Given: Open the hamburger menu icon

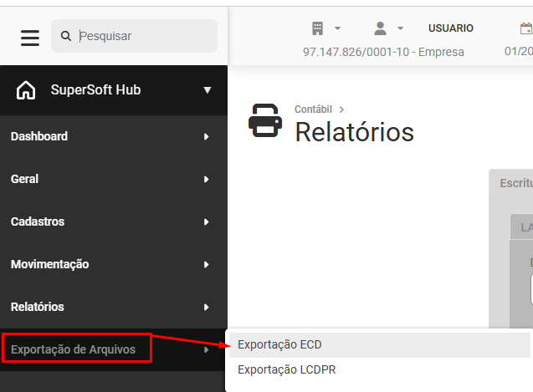Looking at the screenshot, I should pos(30,38).
